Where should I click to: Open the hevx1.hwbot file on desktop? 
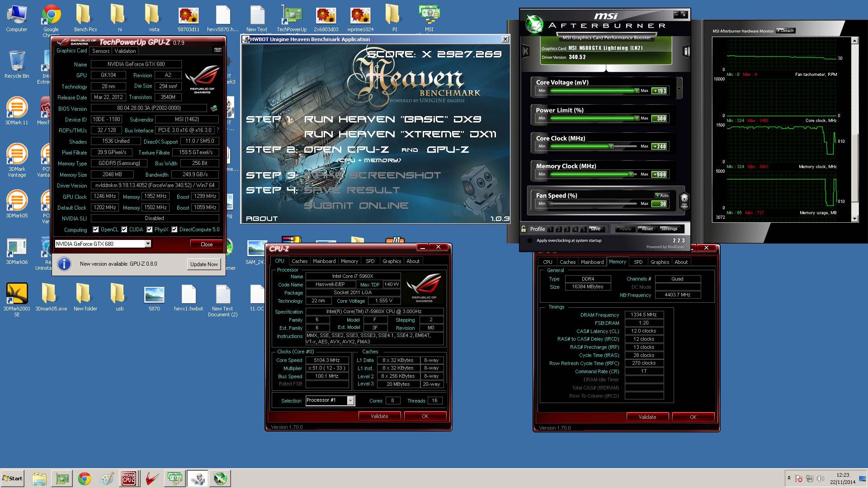(189, 298)
